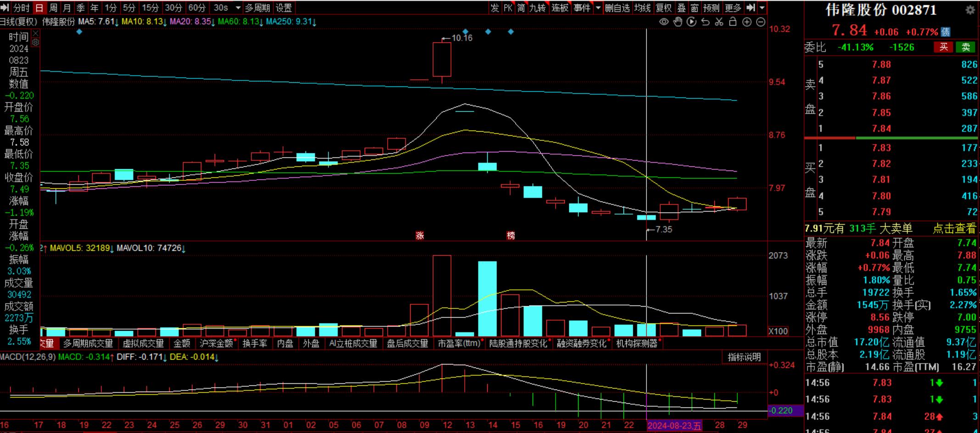Open tooltip panel settings gear icon
980x433 pixels.
point(35,42)
